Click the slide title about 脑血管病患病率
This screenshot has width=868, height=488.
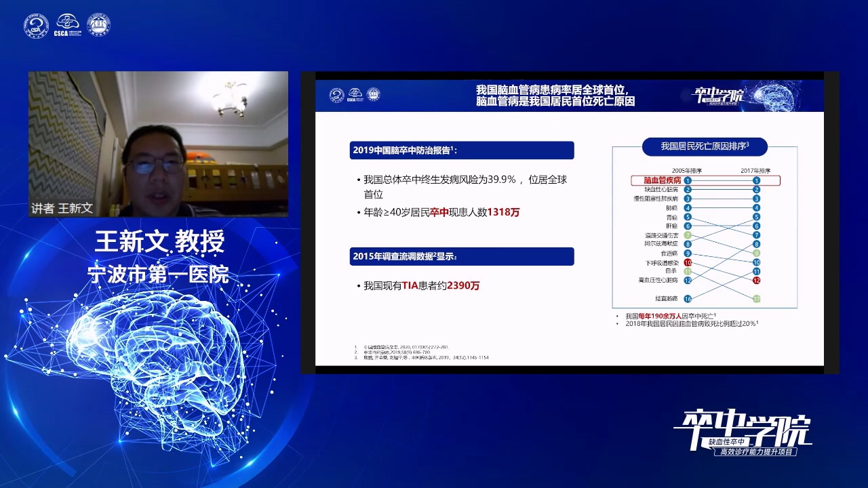556,96
